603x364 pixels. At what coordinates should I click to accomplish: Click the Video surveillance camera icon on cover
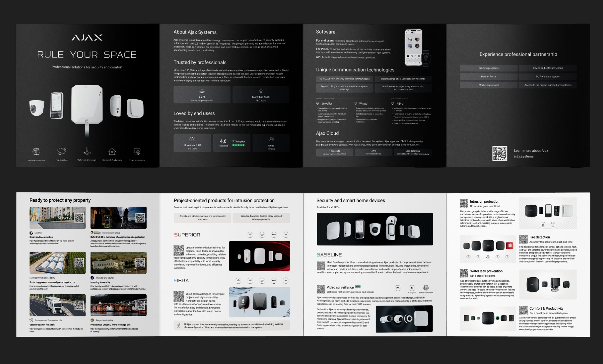click(x=137, y=152)
